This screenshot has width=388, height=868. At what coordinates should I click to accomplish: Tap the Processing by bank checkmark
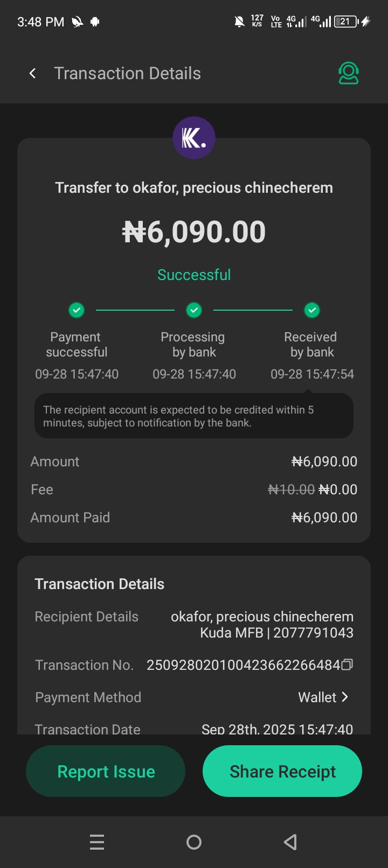[x=194, y=310]
